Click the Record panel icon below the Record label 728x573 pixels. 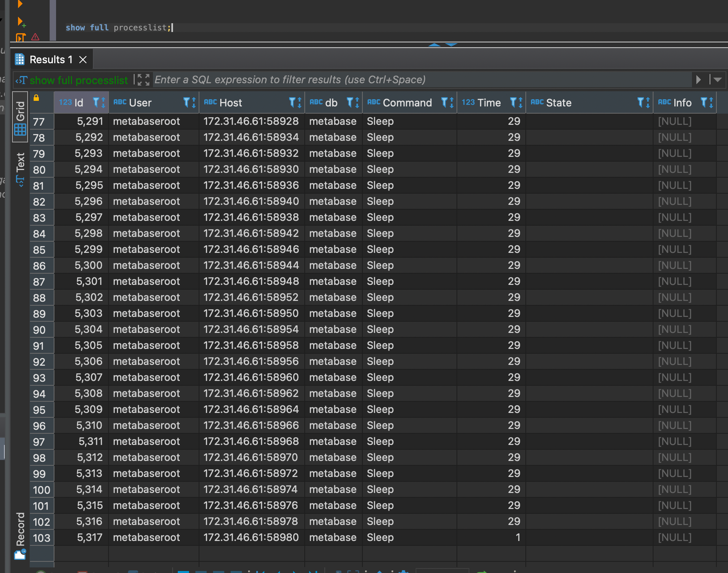[20, 554]
